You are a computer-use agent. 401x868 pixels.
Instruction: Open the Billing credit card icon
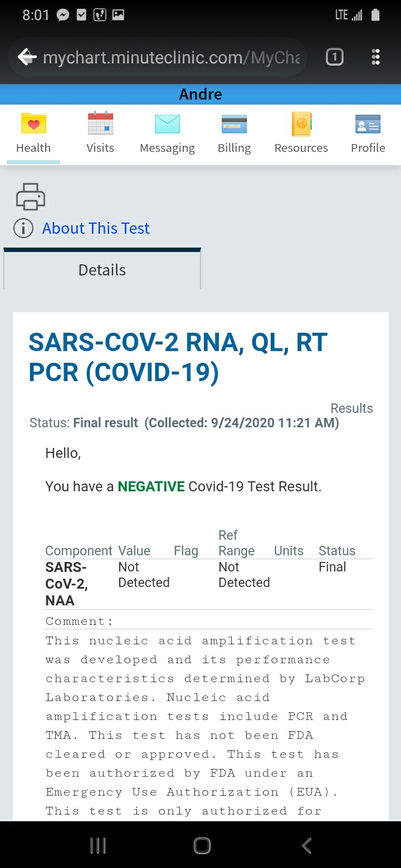tap(234, 124)
